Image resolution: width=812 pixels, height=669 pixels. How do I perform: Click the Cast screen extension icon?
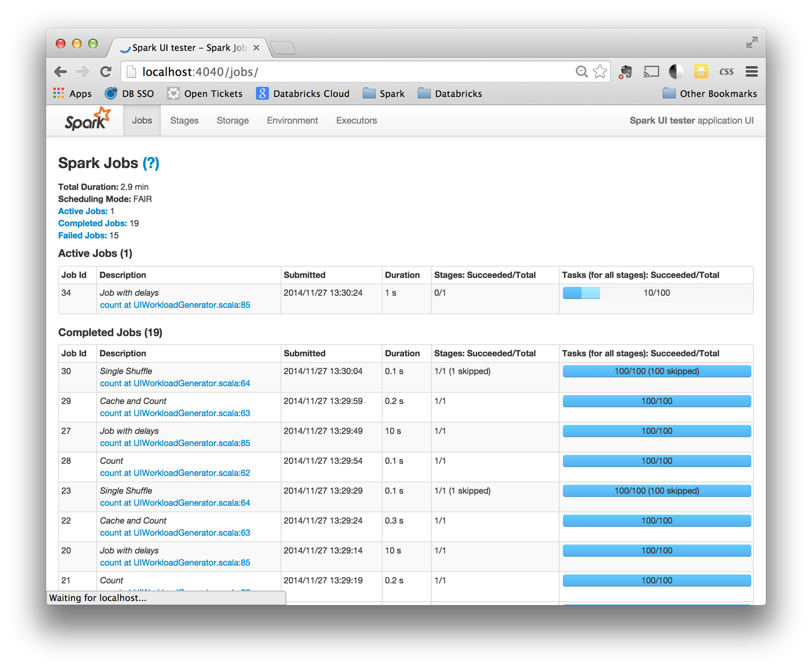coord(651,72)
